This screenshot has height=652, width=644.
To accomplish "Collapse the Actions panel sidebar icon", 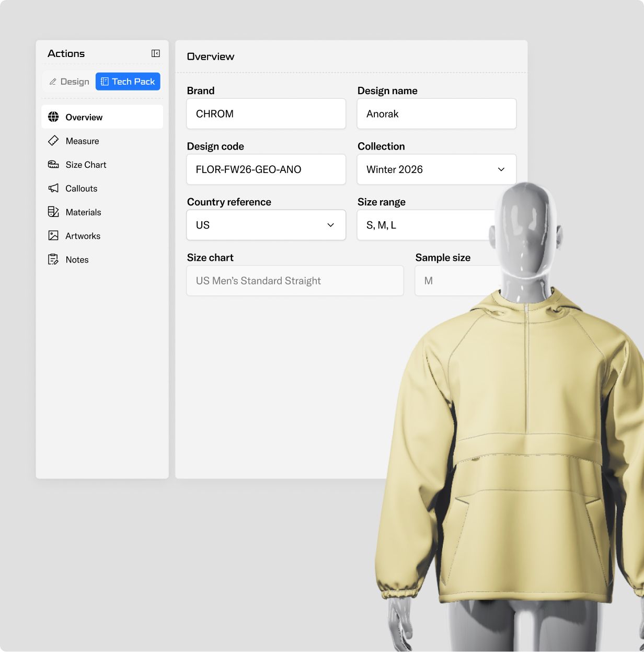I will [156, 53].
